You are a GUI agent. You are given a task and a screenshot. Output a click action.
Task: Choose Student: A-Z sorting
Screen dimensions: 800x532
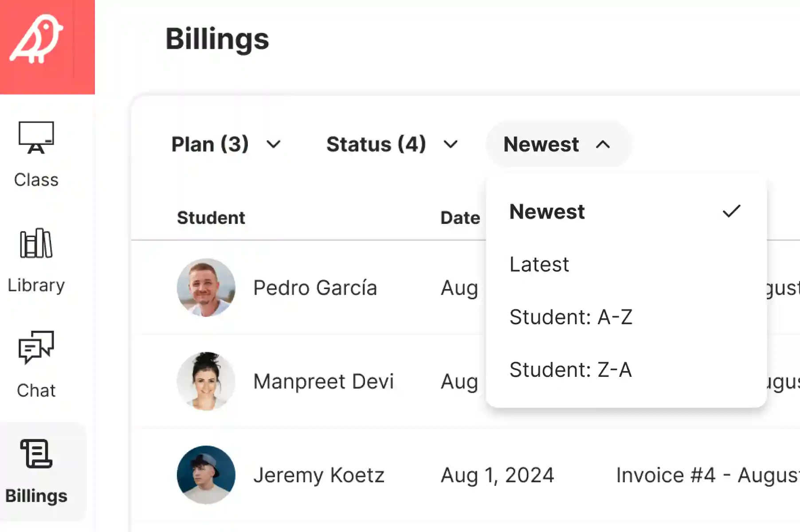[571, 317]
